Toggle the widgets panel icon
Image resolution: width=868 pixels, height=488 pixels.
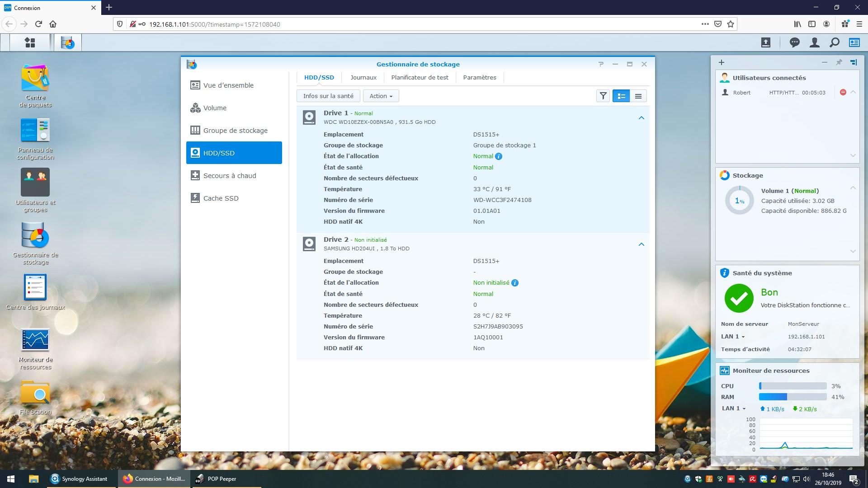coord(854,42)
